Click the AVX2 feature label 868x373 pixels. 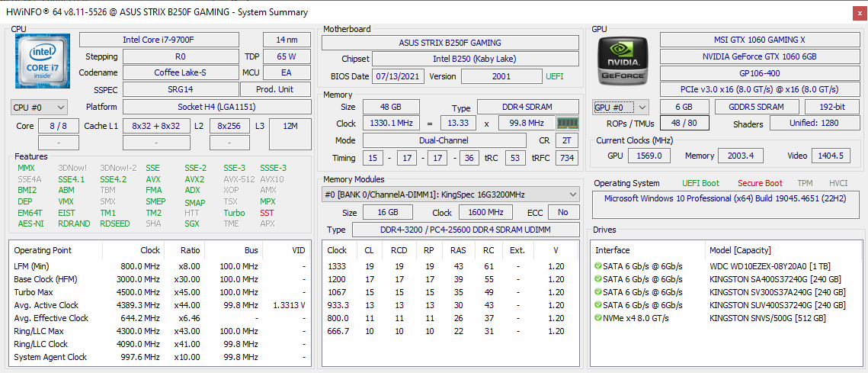point(194,179)
